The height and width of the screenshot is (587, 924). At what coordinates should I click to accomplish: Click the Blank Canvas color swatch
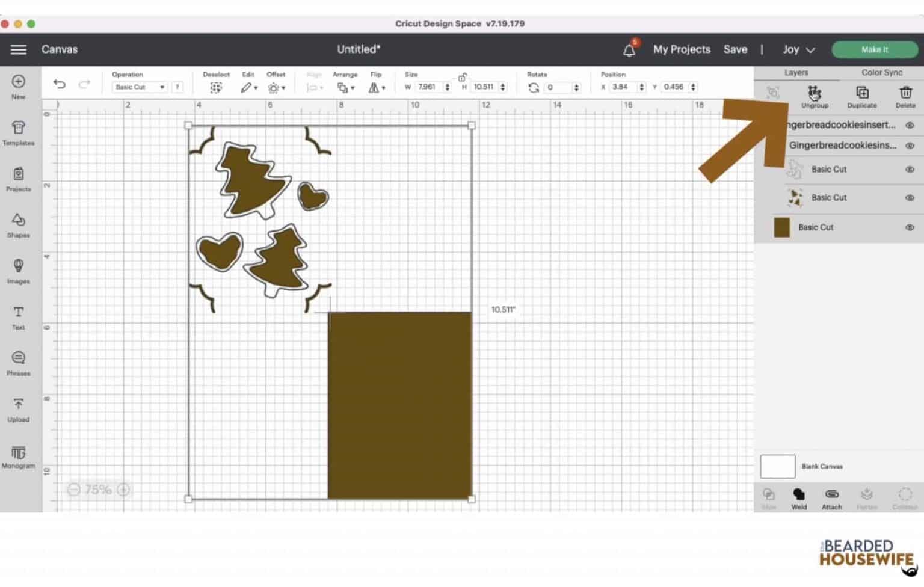(x=777, y=466)
